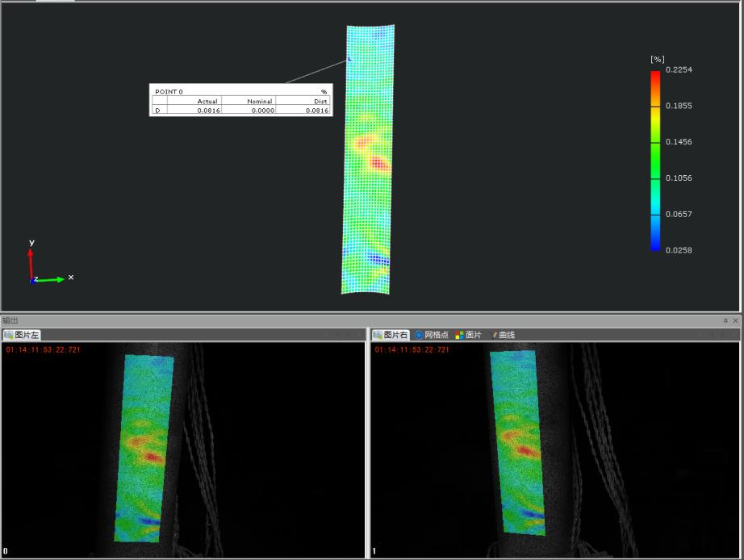The image size is (744, 560).
Task: Click the legend minimum value 0.0258
Action: pos(679,250)
